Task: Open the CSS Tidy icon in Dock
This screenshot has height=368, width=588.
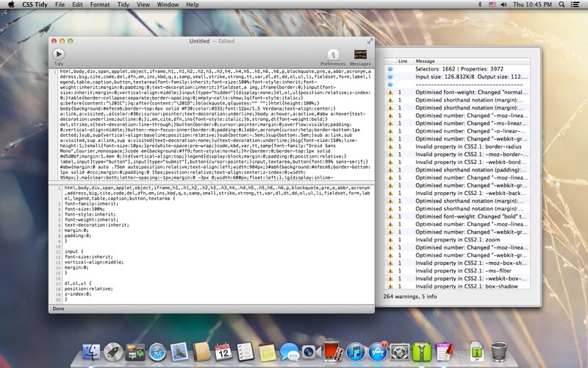Action: pyautogui.click(x=444, y=353)
